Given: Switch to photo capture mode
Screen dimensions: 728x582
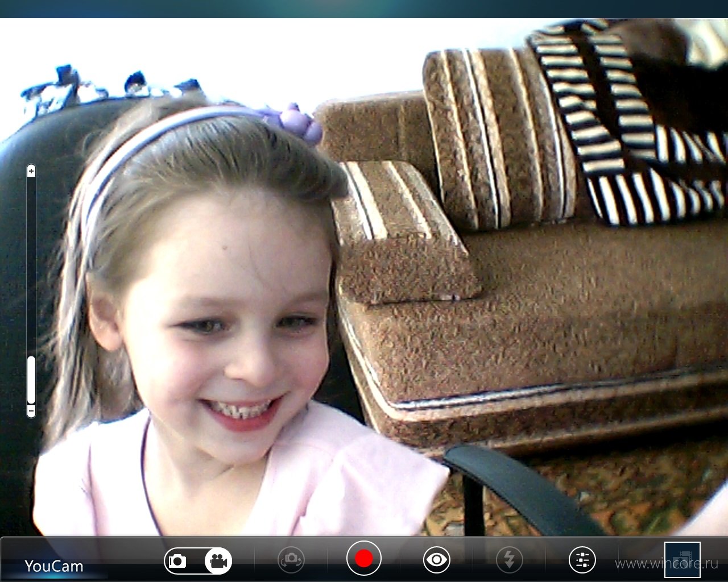Looking at the screenshot, I should click(x=178, y=562).
